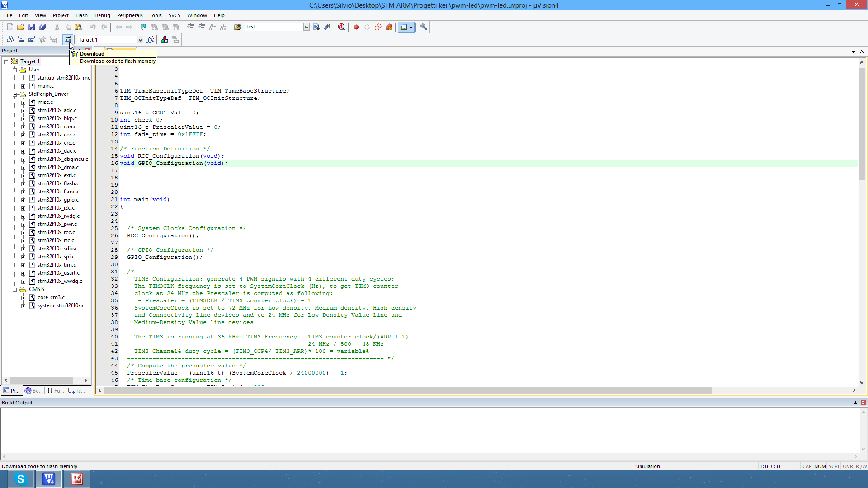Click the Insert Breakpoint red dot icon
Screen dimensions: 868x488
(x=356, y=27)
